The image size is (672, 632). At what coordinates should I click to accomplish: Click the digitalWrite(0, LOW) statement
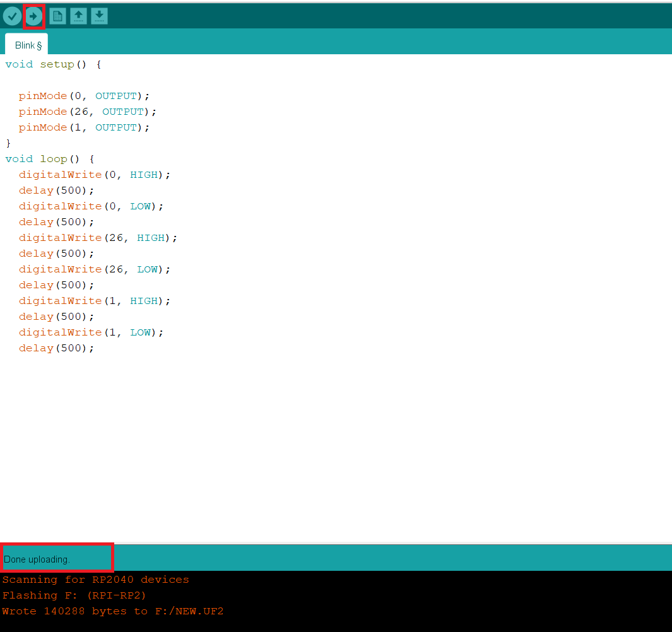[x=91, y=206]
